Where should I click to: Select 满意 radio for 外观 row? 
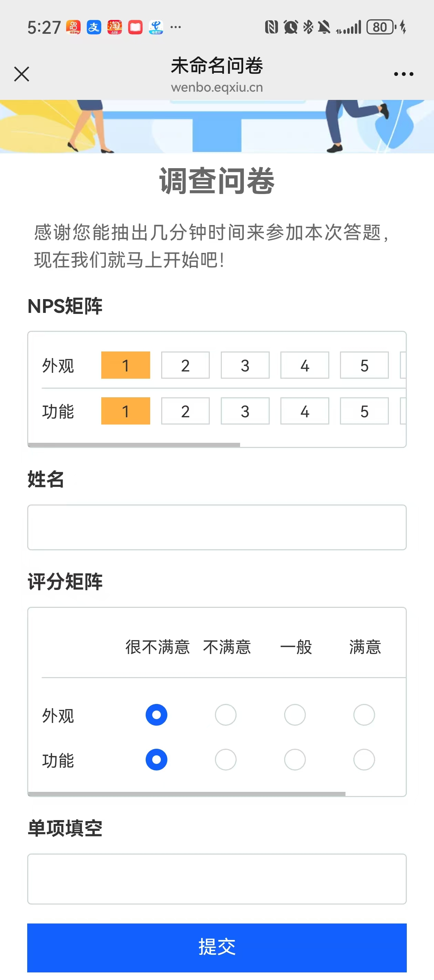point(364,714)
